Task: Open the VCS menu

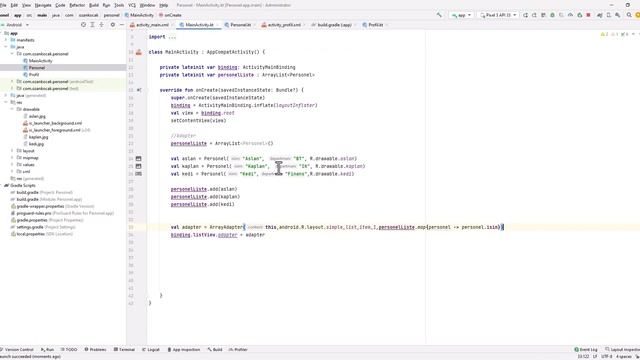Action: coord(132,5)
